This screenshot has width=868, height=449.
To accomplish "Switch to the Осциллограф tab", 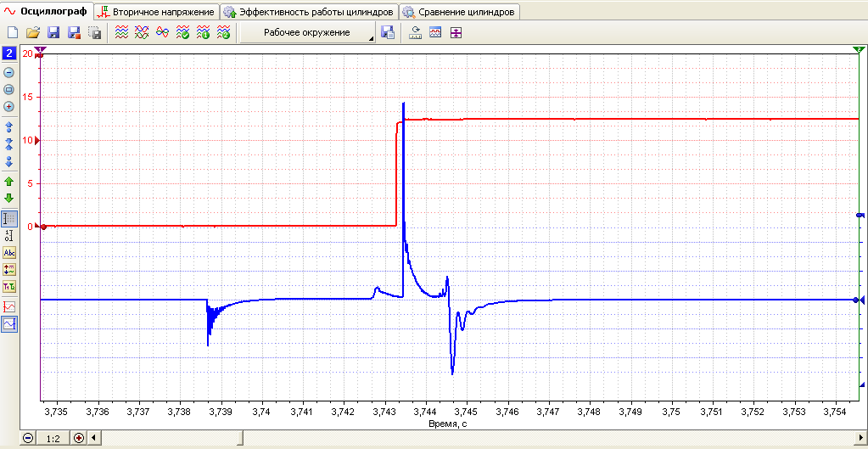I will click(x=47, y=11).
